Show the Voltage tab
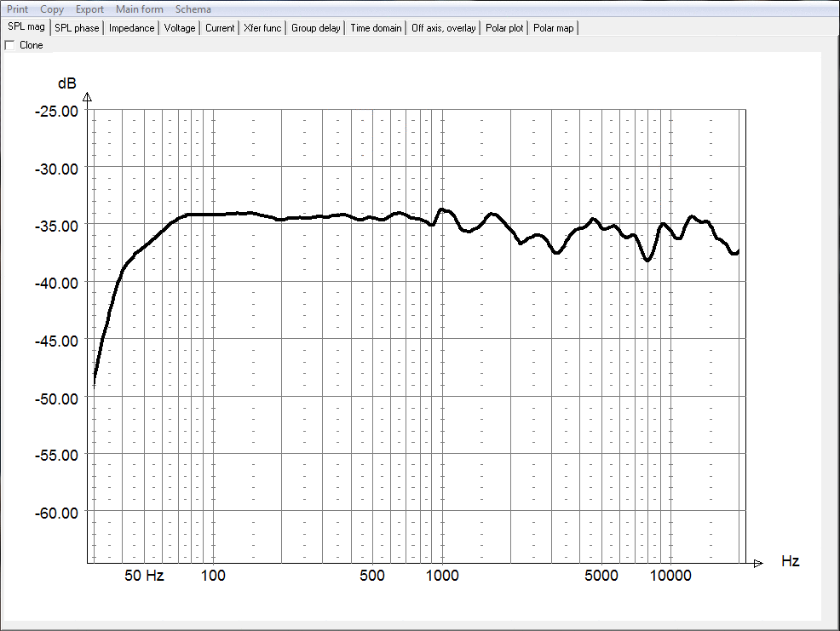The width and height of the screenshot is (840, 631). [x=180, y=28]
